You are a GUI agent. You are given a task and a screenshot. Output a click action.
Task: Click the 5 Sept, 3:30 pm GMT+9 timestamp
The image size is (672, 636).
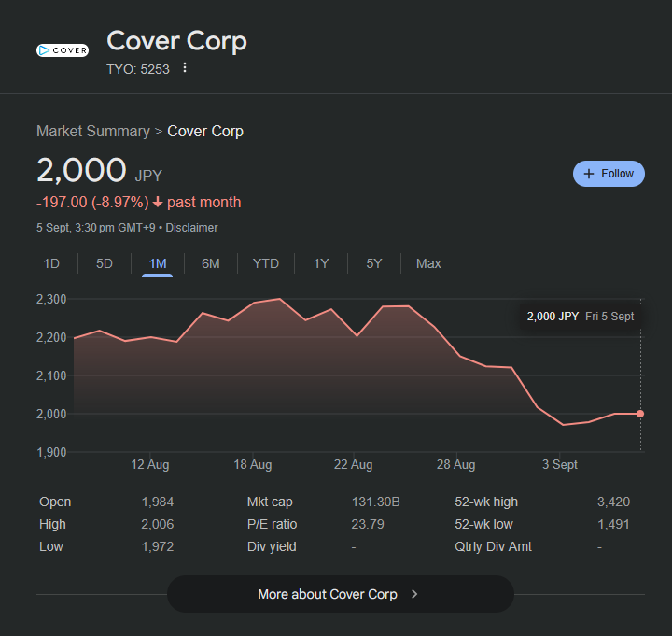pos(96,228)
